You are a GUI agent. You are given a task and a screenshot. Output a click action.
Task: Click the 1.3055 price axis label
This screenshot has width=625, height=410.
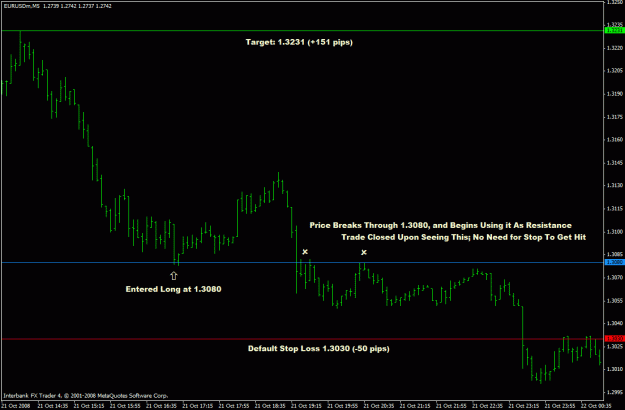(x=615, y=300)
